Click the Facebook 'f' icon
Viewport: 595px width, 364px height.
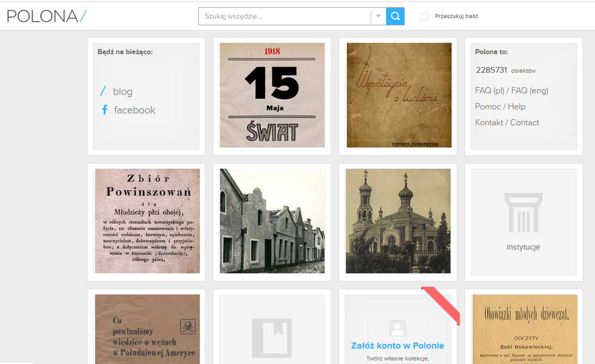[105, 110]
